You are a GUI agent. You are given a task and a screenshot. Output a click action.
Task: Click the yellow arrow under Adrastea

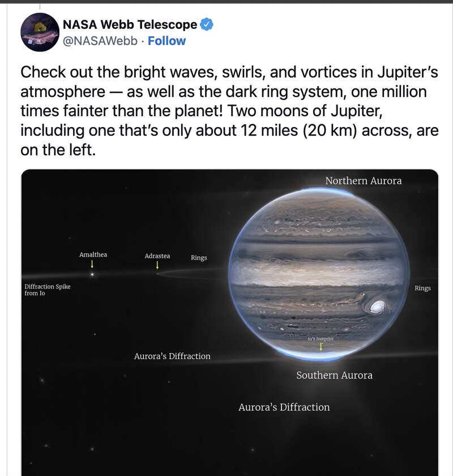(157, 265)
